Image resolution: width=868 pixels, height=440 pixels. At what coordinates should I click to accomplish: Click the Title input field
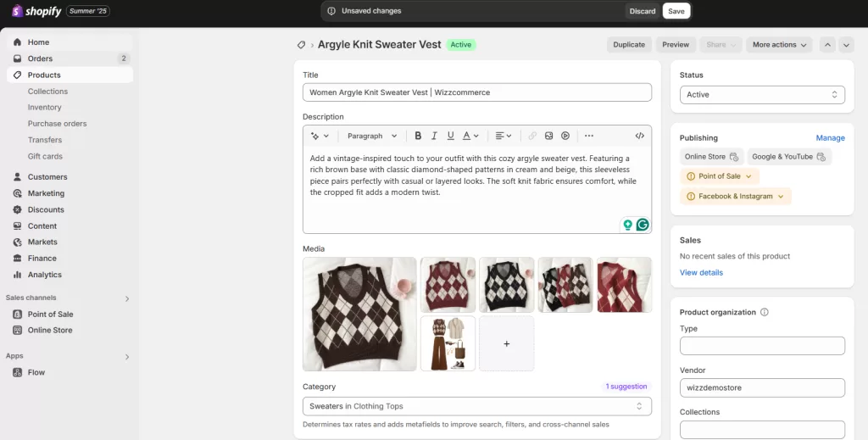tap(477, 92)
